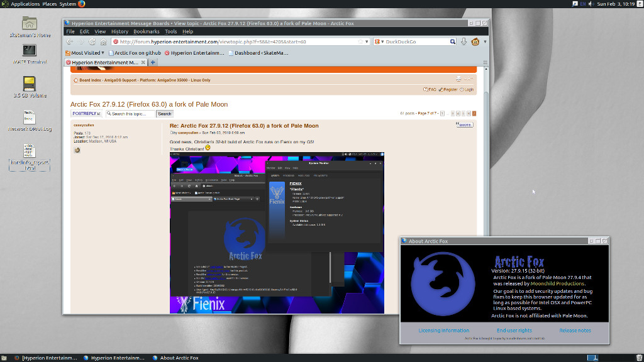Viewport: 644px width, 362px height.
Task: Open the History menu
Action: 119,31
